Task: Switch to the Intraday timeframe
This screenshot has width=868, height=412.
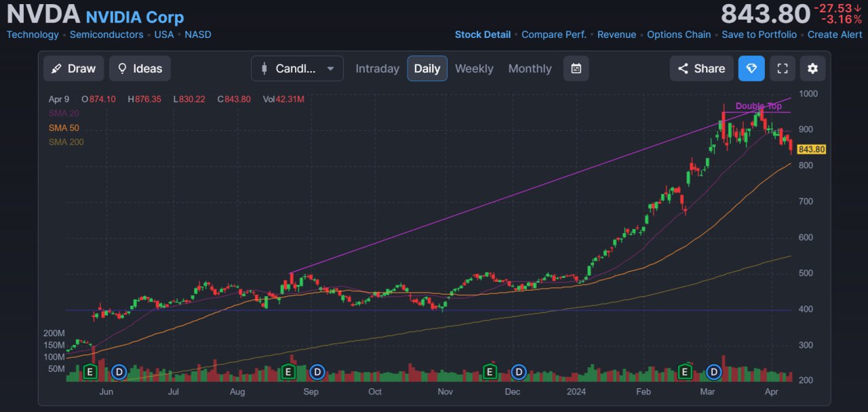Action: pyautogui.click(x=377, y=68)
